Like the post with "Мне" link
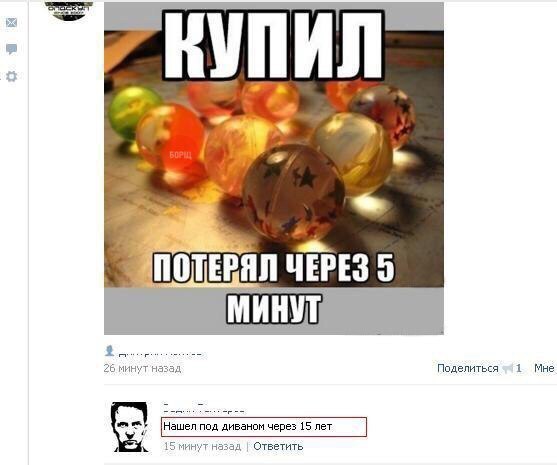 point(544,368)
